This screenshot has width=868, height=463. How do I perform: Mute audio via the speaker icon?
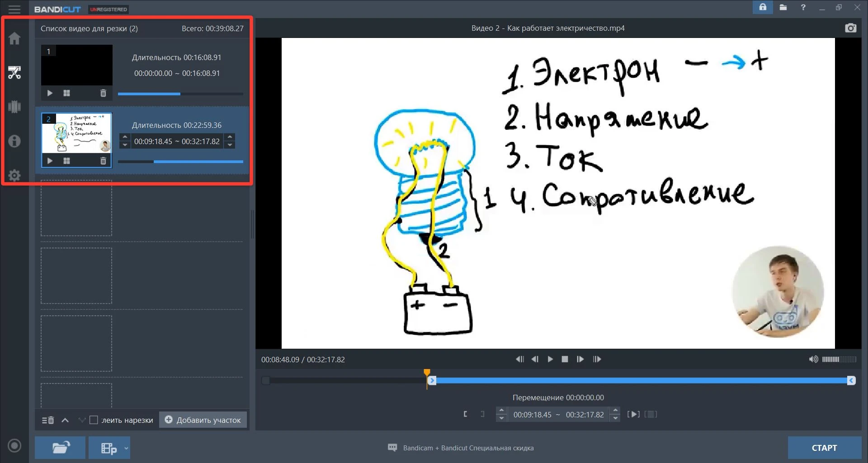click(x=813, y=359)
